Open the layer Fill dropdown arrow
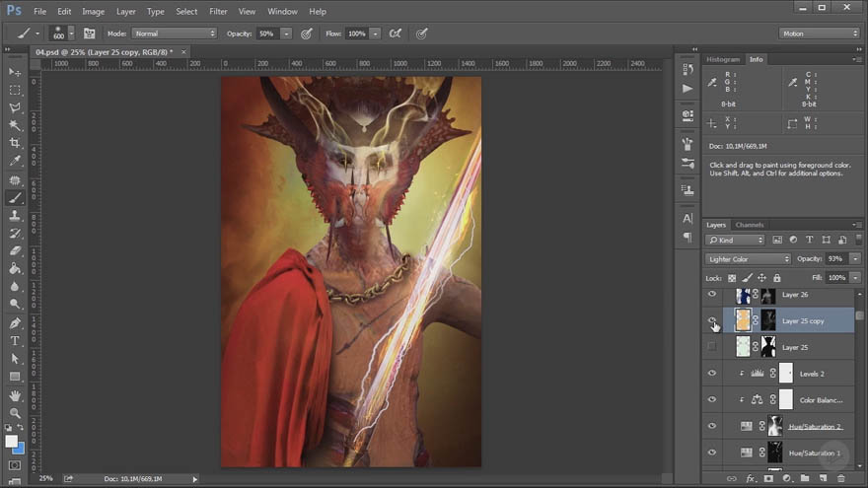 (855, 278)
